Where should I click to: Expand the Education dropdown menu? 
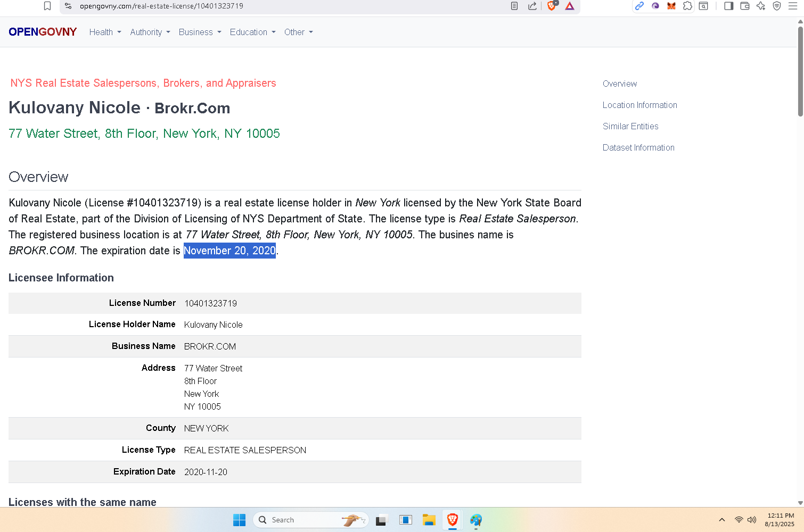(253, 32)
